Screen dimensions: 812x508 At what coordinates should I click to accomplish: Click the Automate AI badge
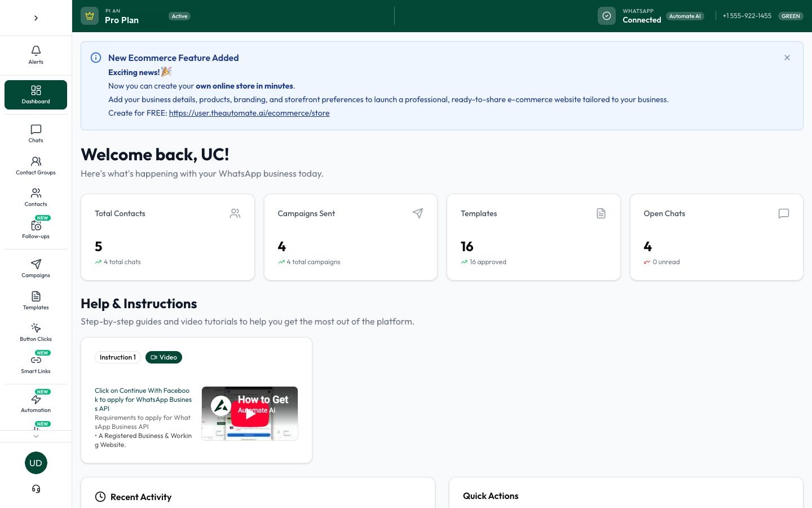(685, 16)
